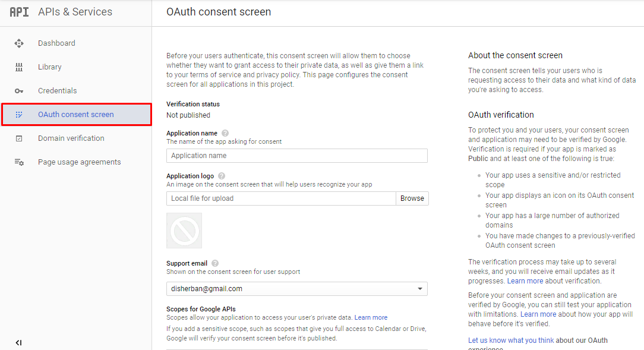The width and height of the screenshot is (644, 350).
Task: Click the Domain verification checkbox icon
Action: pyautogui.click(x=19, y=138)
